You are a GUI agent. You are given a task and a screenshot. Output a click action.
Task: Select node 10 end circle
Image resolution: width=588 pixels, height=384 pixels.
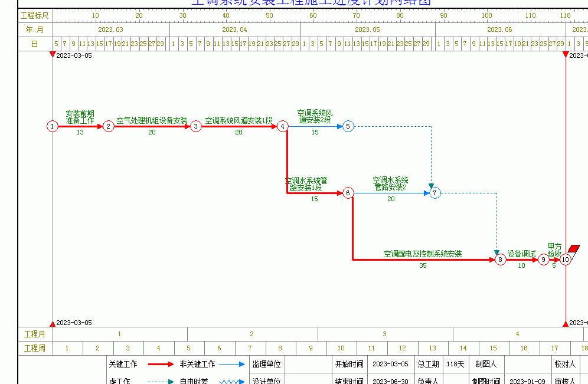[x=566, y=260]
